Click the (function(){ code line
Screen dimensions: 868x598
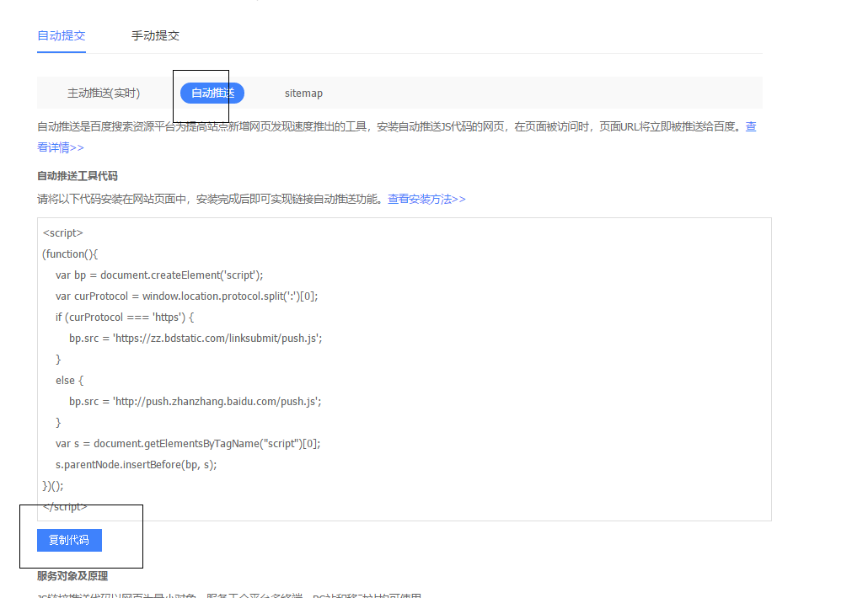coord(70,254)
